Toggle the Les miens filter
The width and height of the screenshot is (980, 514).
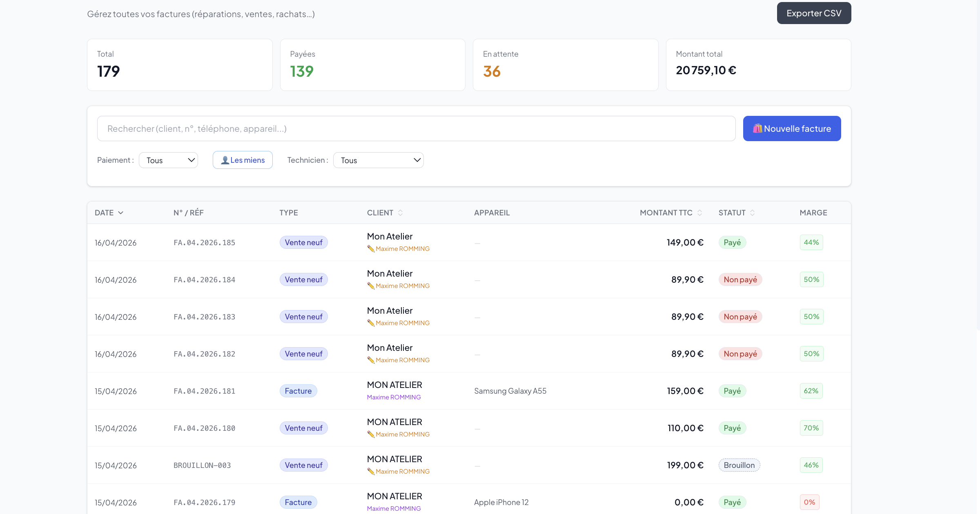click(x=243, y=160)
